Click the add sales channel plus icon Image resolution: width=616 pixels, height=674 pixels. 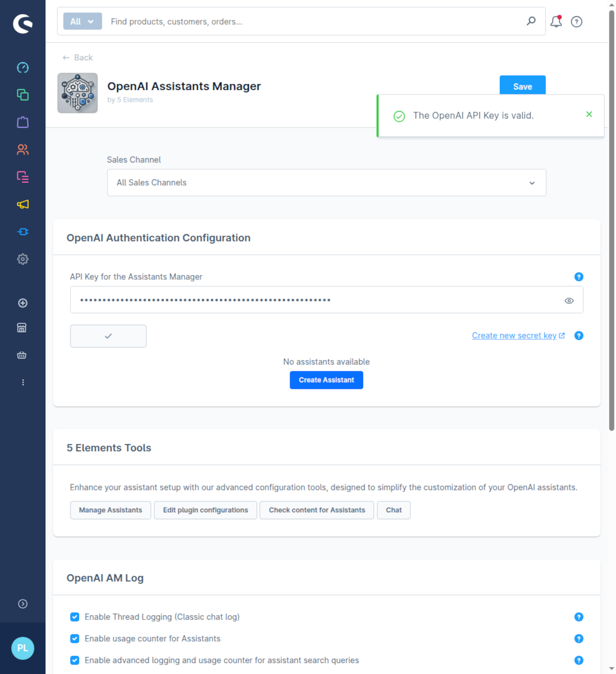[23, 303]
